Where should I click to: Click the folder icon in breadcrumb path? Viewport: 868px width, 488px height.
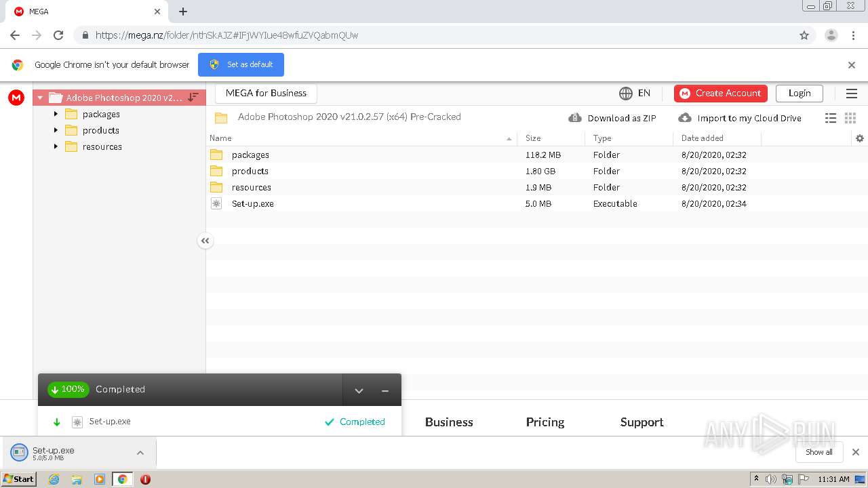(221, 118)
